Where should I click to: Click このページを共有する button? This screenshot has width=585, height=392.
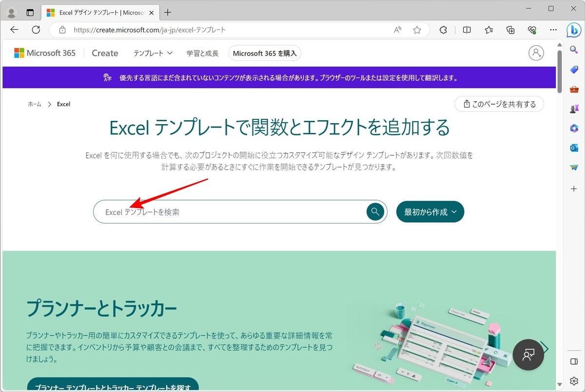499,104
